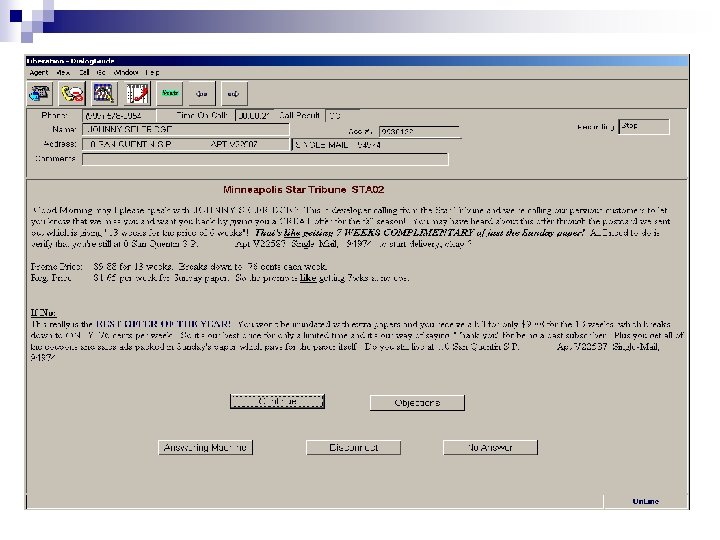Click the notepad with red phone icon
Viewport: 720px width, 540px height.
[137, 94]
